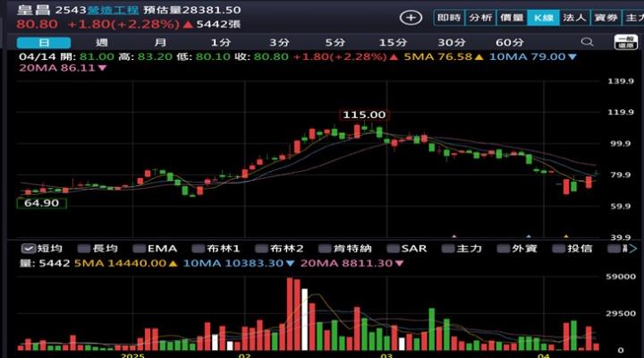
Task: Switch chart to 60分 interval
Action: [509, 42]
